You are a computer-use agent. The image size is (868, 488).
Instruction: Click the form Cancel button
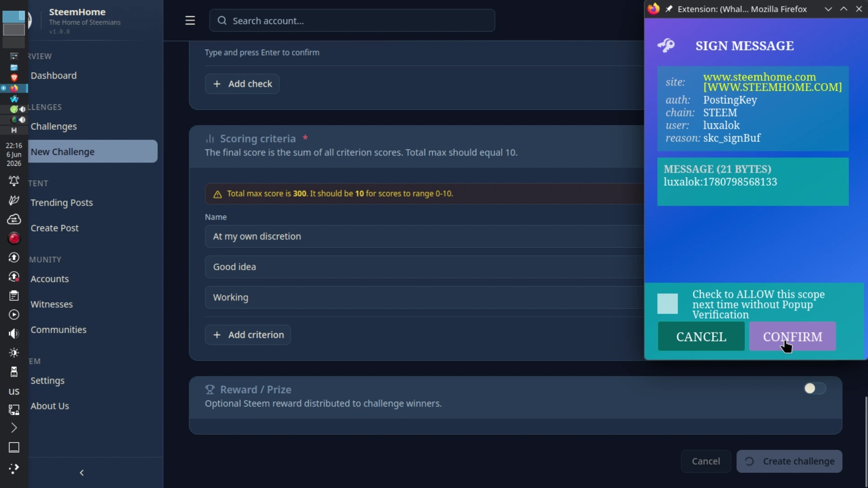(706, 461)
